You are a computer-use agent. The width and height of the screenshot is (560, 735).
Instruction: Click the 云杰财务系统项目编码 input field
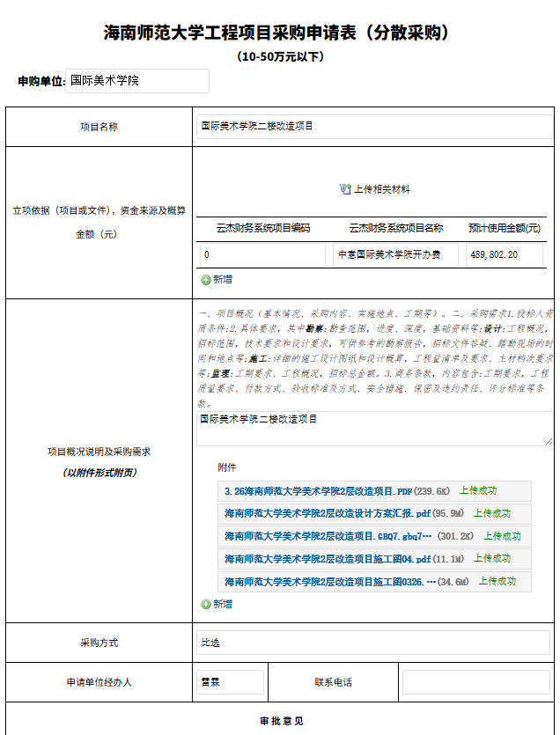click(x=262, y=255)
